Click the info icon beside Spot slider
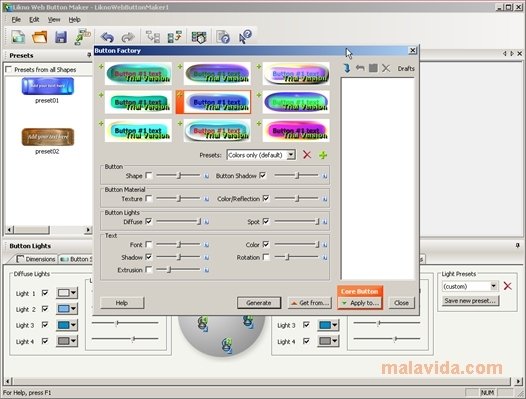 (x=324, y=222)
